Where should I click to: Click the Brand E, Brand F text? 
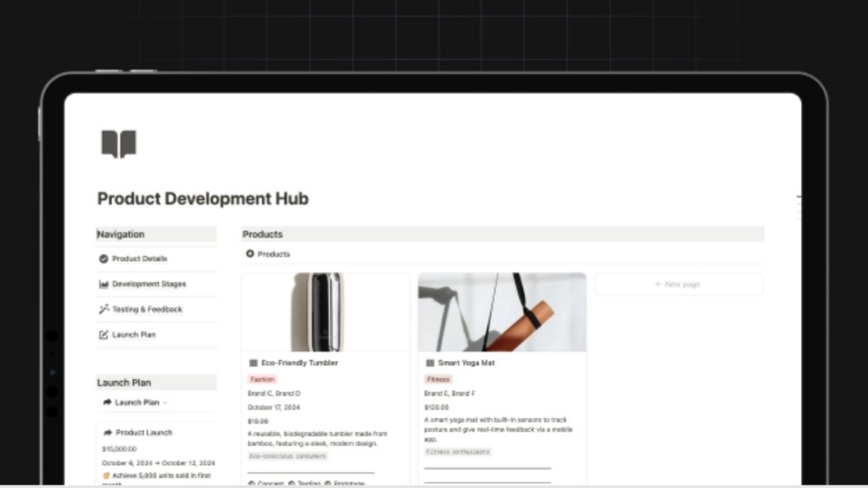450,393
